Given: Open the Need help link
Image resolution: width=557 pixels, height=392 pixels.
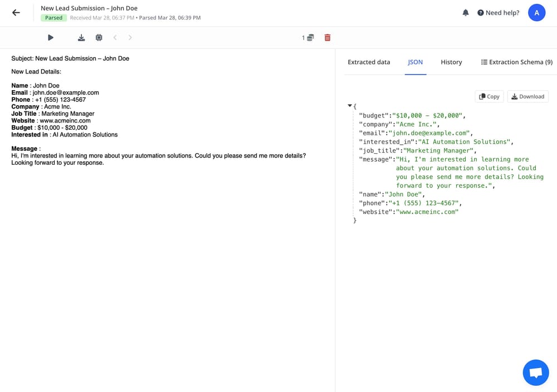Looking at the screenshot, I should tap(498, 12).
